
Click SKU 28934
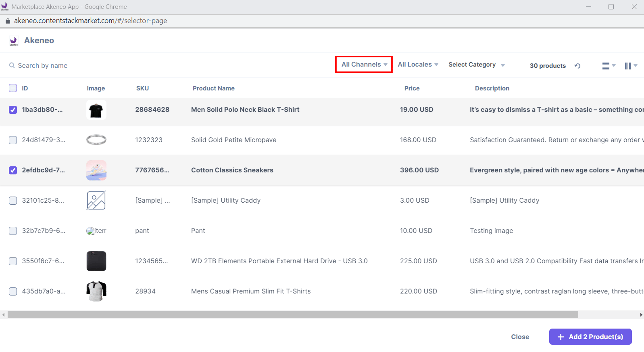[145, 291]
